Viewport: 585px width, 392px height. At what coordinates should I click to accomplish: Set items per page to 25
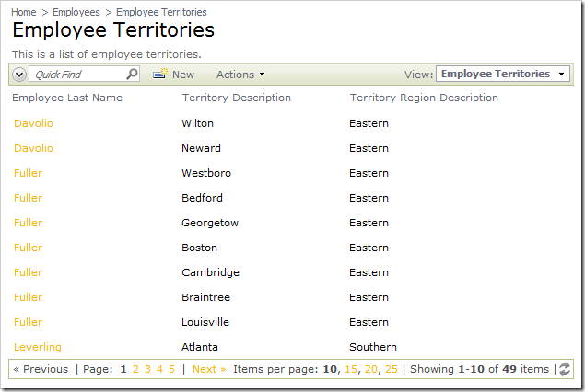[x=392, y=369]
